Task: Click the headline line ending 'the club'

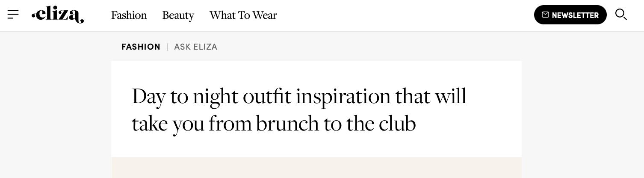Action: pyautogui.click(x=274, y=124)
